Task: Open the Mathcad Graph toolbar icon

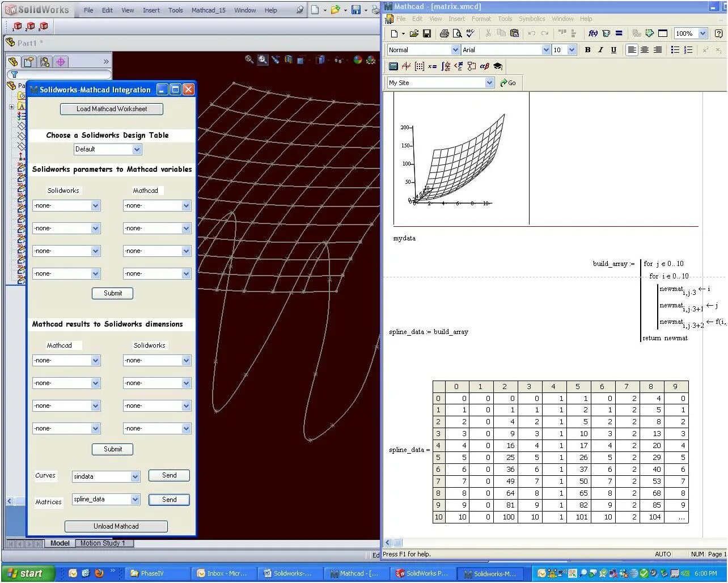Action: point(406,66)
